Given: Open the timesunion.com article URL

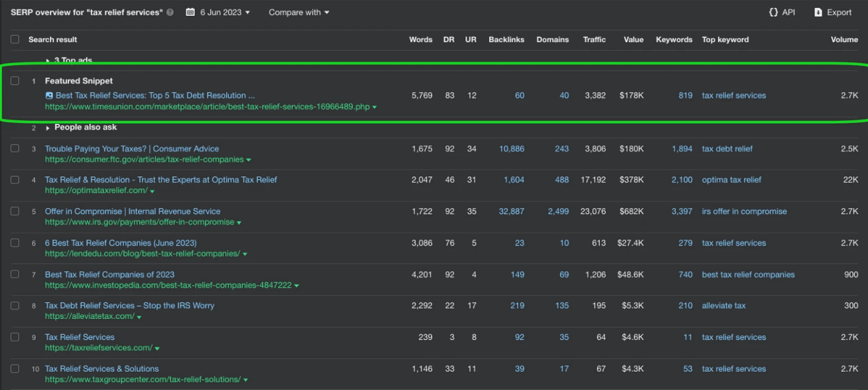Looking at the screenshot, I should pos(207,107).
